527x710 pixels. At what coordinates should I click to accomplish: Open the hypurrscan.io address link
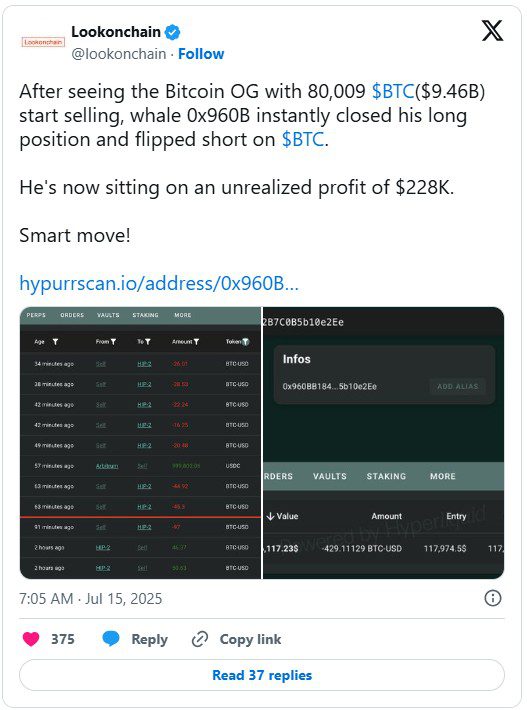pyautogui.click(x=159, y=283)
